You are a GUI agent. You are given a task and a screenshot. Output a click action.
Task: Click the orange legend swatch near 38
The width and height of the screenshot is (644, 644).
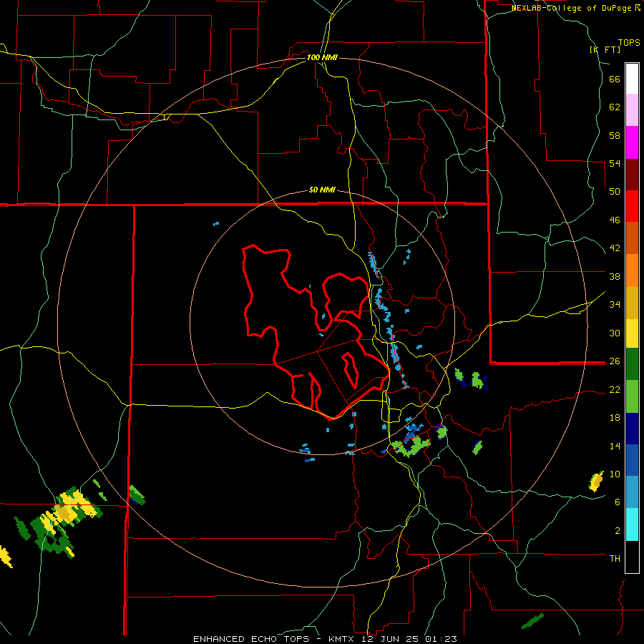coord(632,270)
